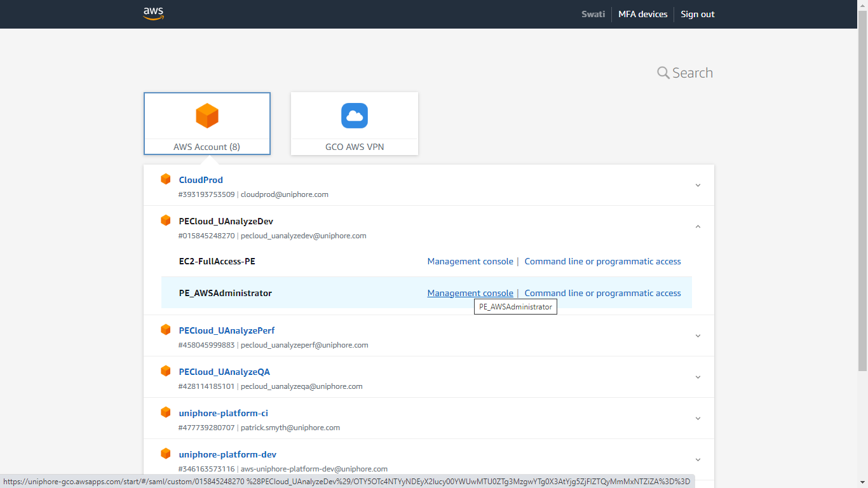This screenshot has height=488, width=868.
Task: Click the cube icon beside uniphore-platform-ci
Action: pyautogui.click(x=166, y=412)
